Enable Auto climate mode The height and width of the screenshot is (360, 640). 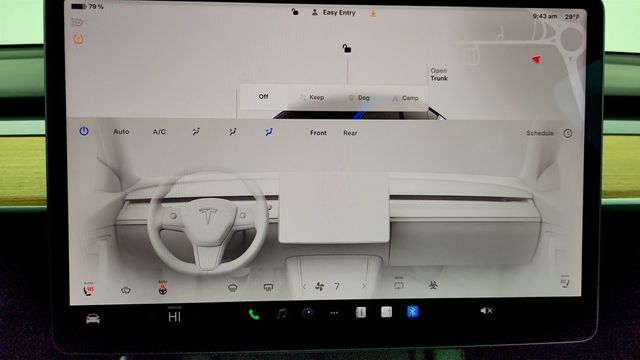121,132
